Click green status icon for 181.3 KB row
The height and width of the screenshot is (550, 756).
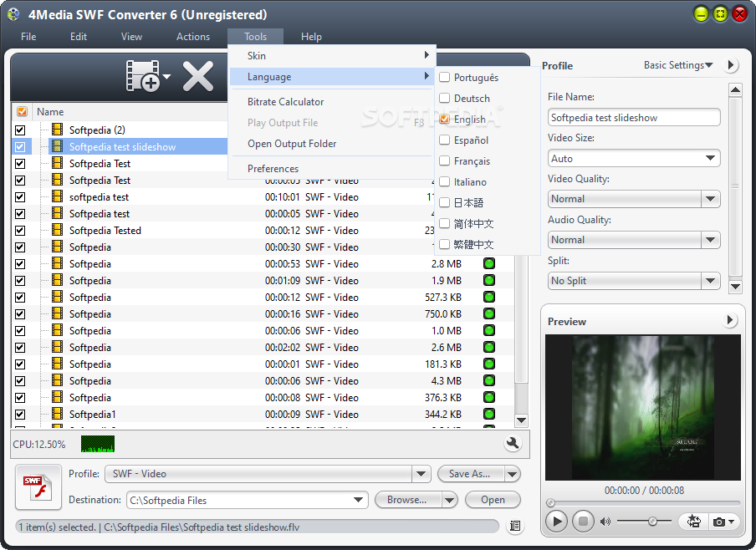489,364
